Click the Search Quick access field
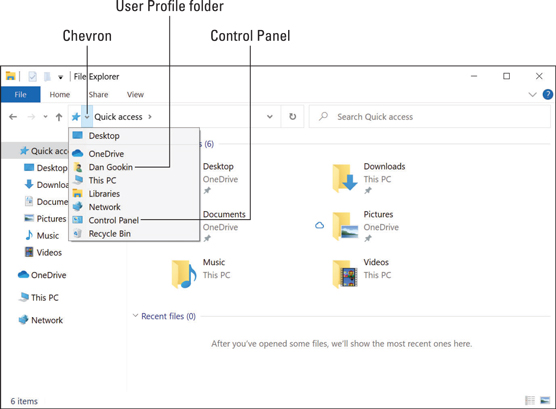The width and height of the screenshot is (556, 409). 430,117
